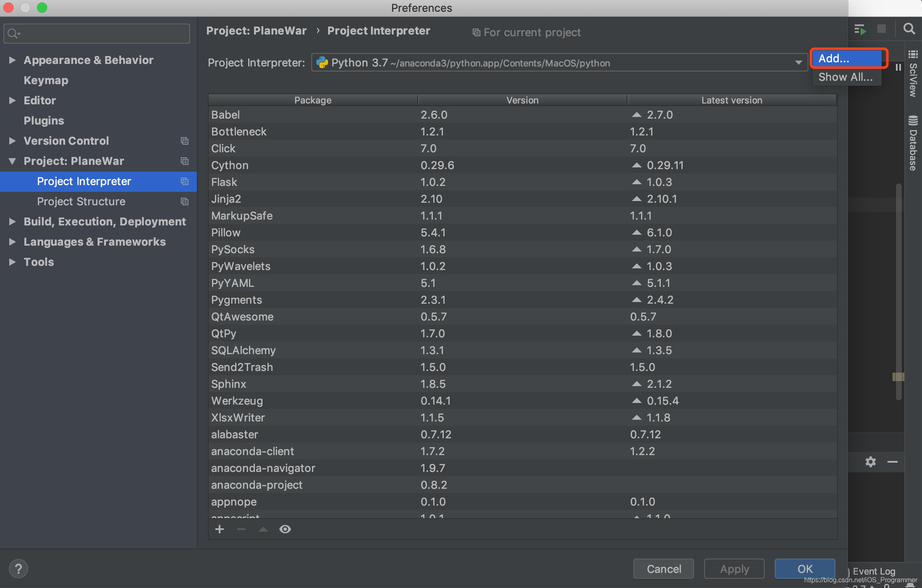Click the run list icon in IDE toolbar

[860, 29]
